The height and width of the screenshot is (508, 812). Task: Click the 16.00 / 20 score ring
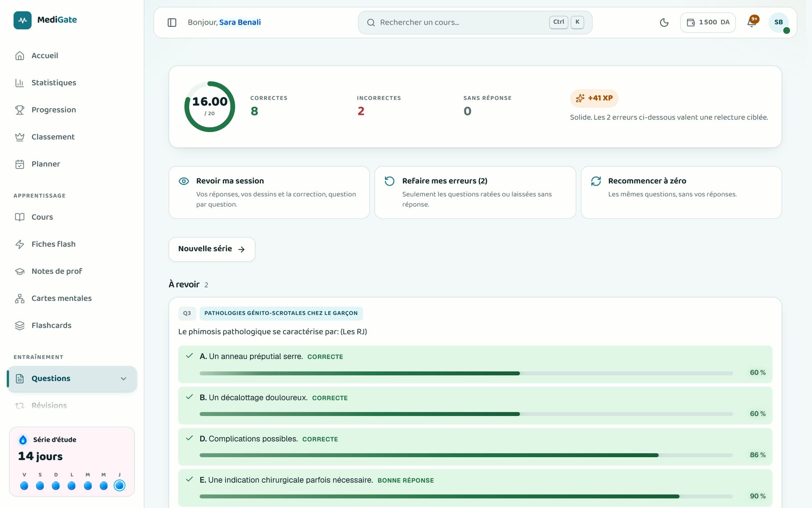tap(210, 107)
